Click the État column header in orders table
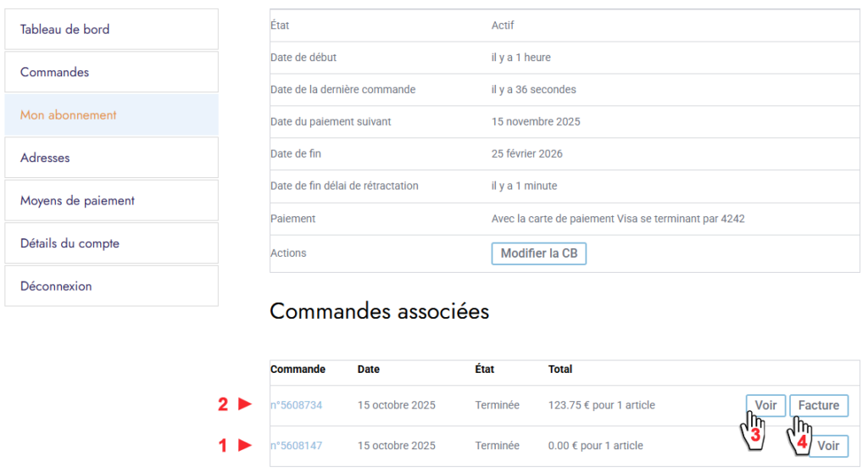868x473 pixels. [x=484, y=370]
